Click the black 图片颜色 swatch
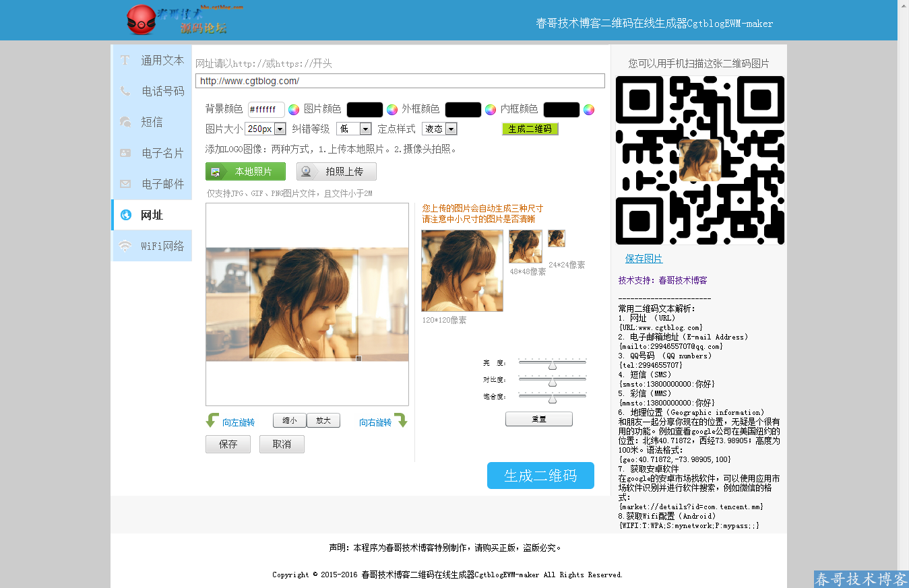 (365, 110)
